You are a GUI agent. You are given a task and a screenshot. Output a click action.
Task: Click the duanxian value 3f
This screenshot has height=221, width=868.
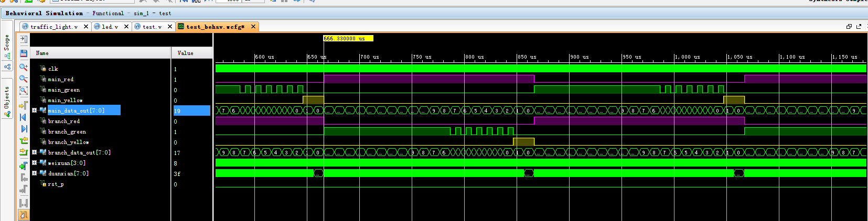177,173
